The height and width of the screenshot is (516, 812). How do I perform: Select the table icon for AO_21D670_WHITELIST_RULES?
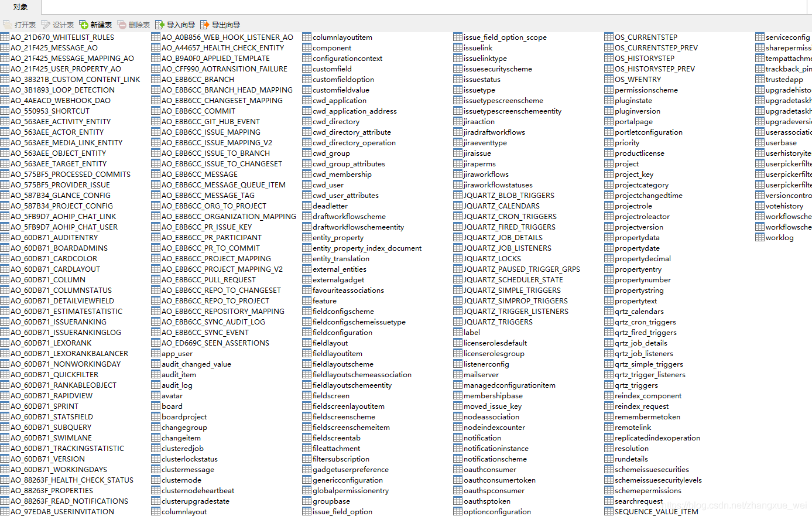pos(5,37)
